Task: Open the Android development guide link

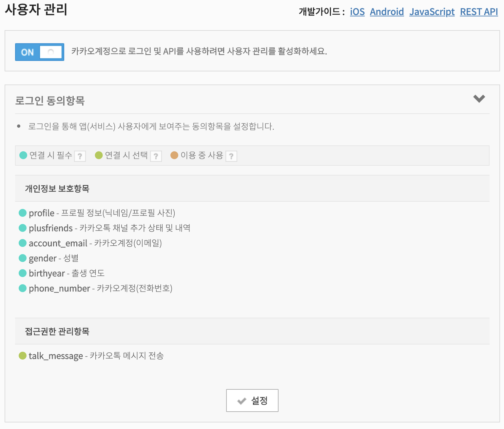Action: [x=387, y=12]
